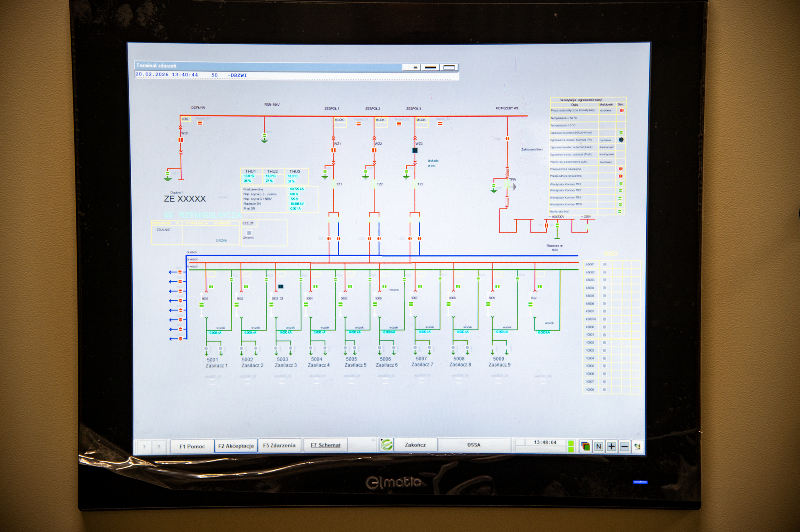The image size is (800, 532).
Task: Select the k5001 indicator in KSO list
Action: (605, 264)
